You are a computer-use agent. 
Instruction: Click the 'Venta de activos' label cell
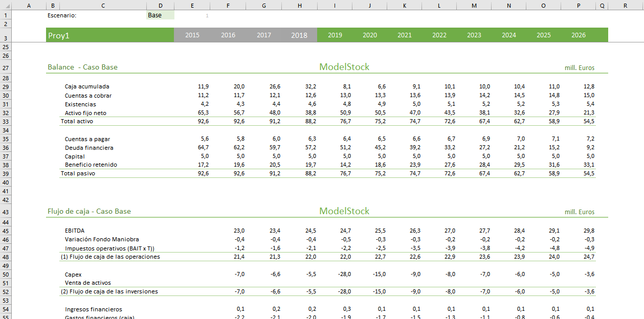point(87,283)
